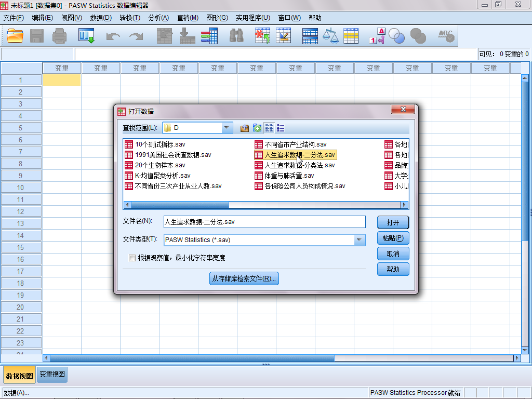Click the 文件名 input field
The image size is (532, 399).
(x=264, y=222)
